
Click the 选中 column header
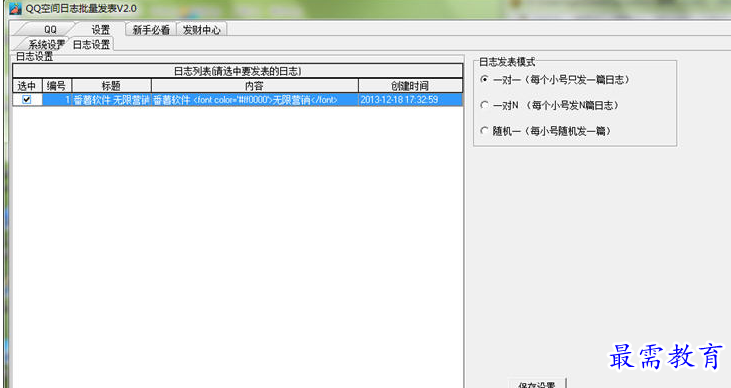pyautogui.click(x=27, y=86)
